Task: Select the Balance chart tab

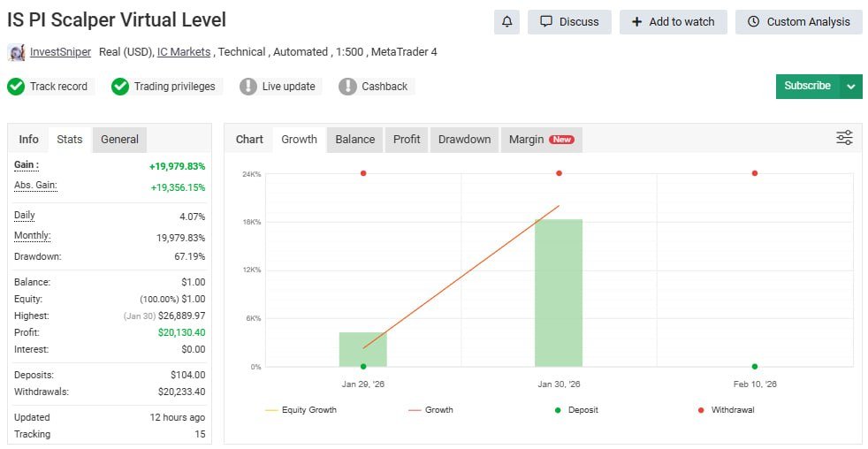Action: click(x=354, y=140)
